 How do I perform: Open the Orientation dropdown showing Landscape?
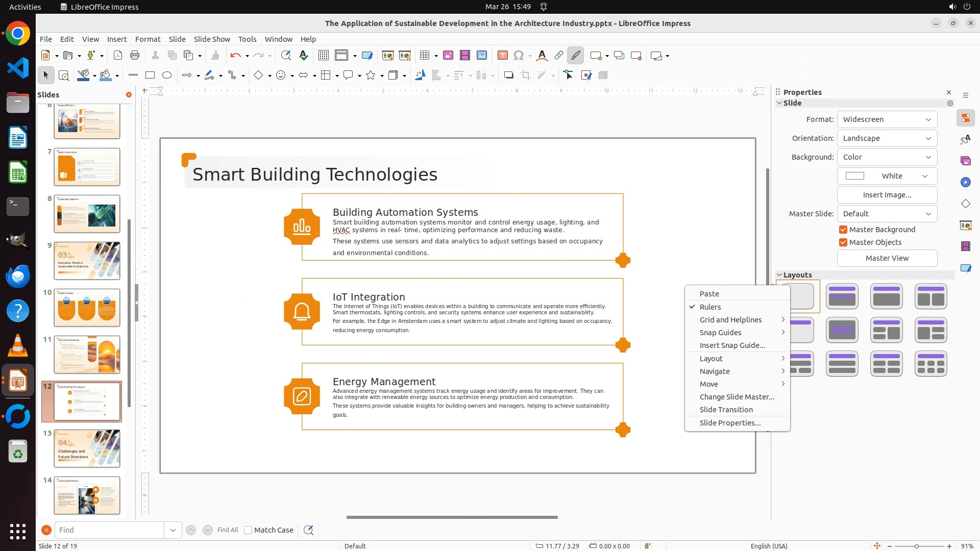(887, 138)
